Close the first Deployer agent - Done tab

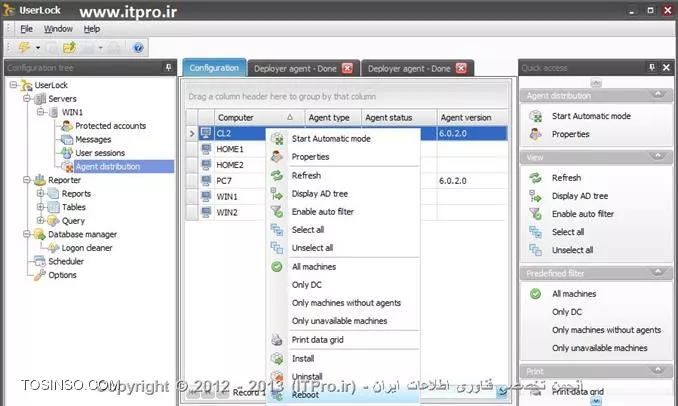tap(347, 68)
